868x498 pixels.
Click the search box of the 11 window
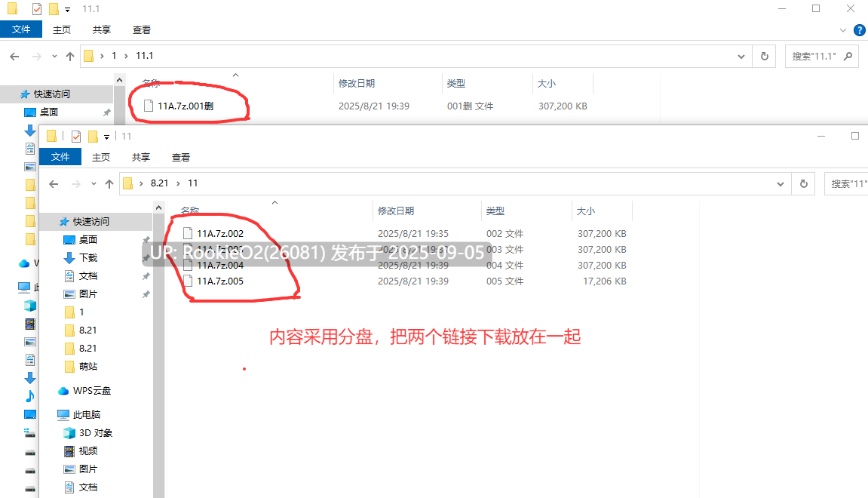click(x=846, y=183)
